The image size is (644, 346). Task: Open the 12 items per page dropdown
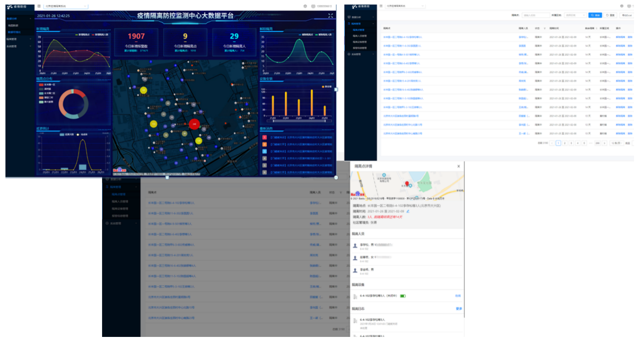point(616,143)
